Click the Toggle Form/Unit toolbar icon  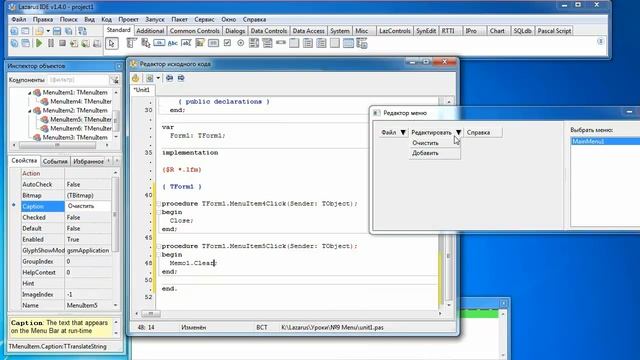82,31
